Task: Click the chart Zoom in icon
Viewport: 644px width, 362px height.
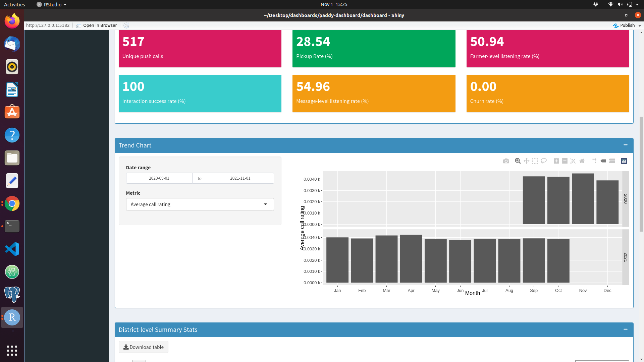Action: (x=556, y=161)
